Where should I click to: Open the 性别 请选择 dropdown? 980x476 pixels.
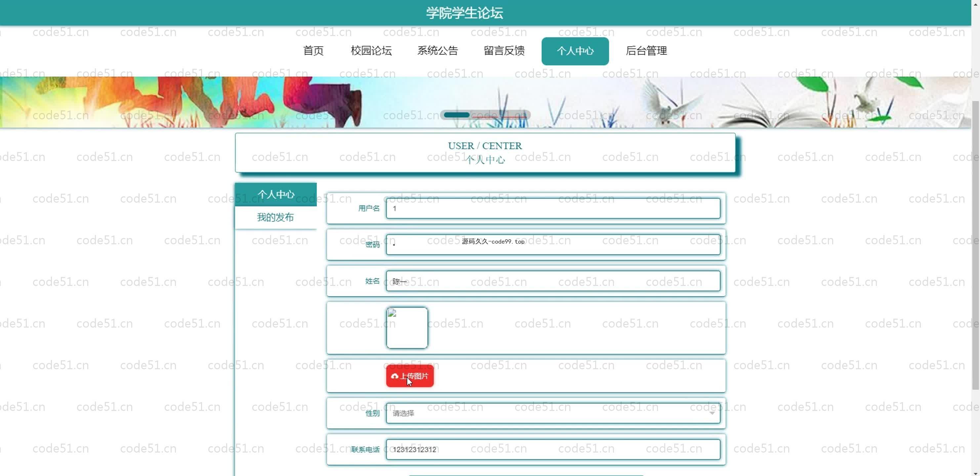click(553, 413)
